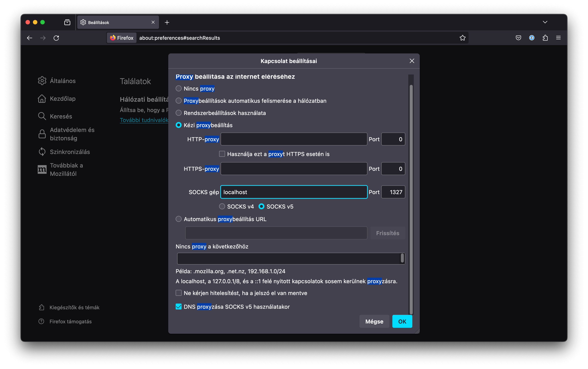Uncheck DNS proxyzása SOCKS v5 checkbox
The width and height of the screenshot is (588, 369).
[179, 307]
